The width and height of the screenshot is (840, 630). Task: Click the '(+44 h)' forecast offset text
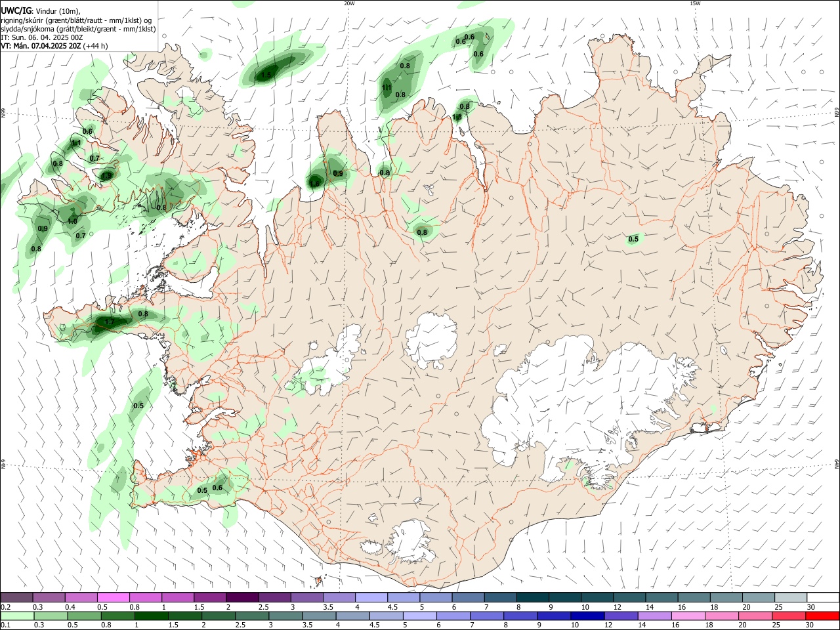(96, 46)
